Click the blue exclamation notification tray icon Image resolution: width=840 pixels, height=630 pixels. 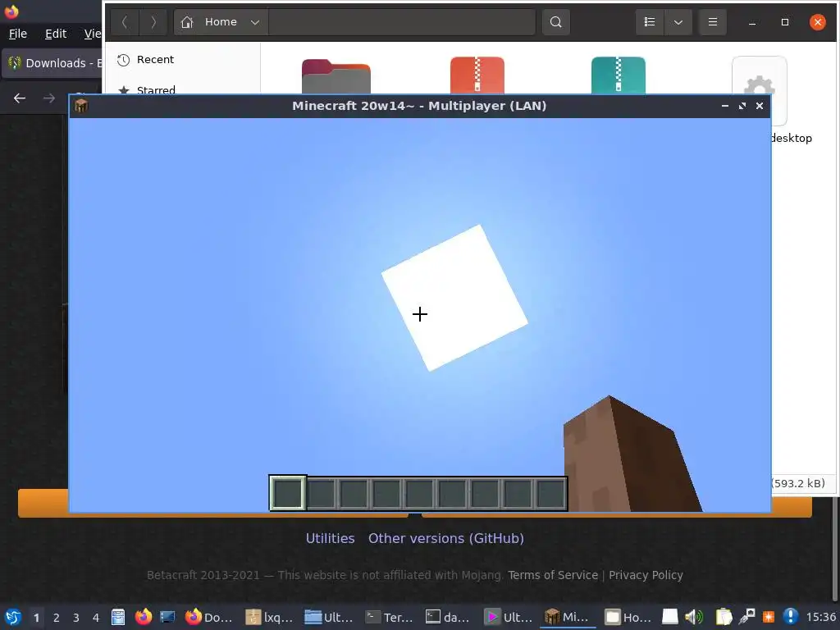[x=791, y=617]
